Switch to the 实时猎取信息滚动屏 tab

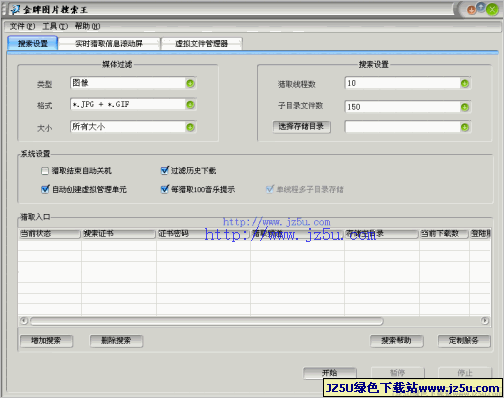click(x=109, y=43)
